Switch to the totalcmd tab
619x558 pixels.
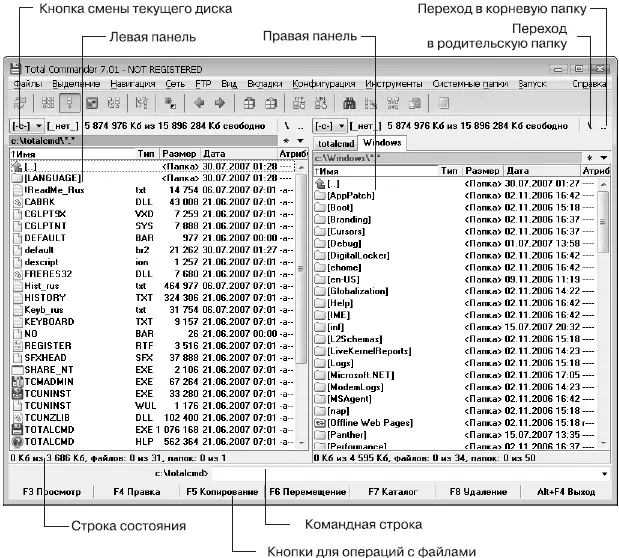336,144
